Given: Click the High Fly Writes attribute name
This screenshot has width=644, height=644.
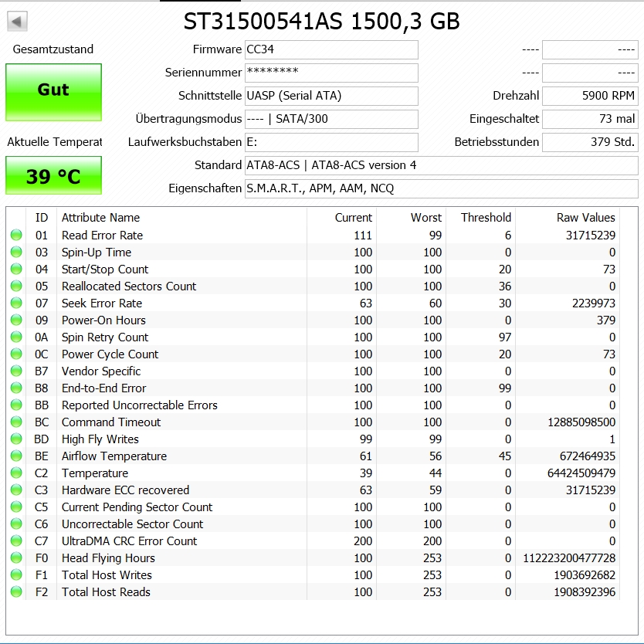Looking at the screenshot, I should coord(100,439).
